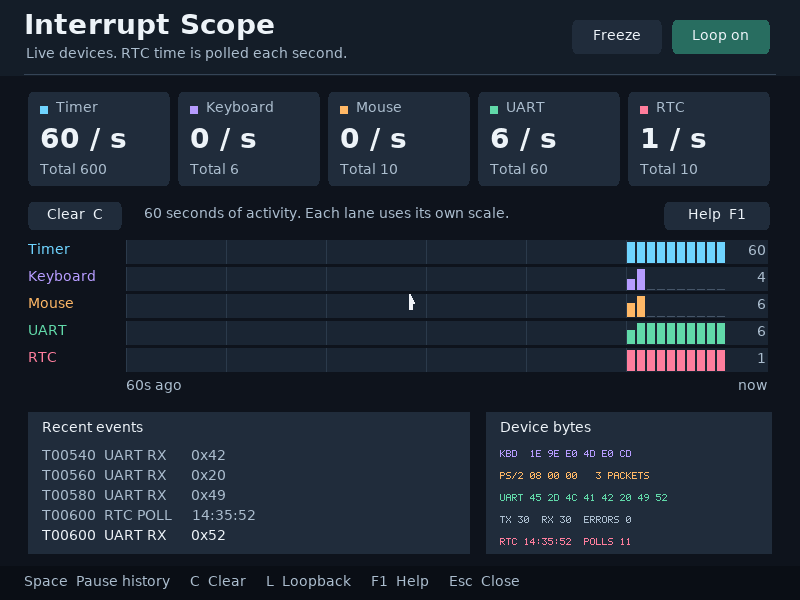
Task: Click the Keyboard lane label
Action: point(62,276)
